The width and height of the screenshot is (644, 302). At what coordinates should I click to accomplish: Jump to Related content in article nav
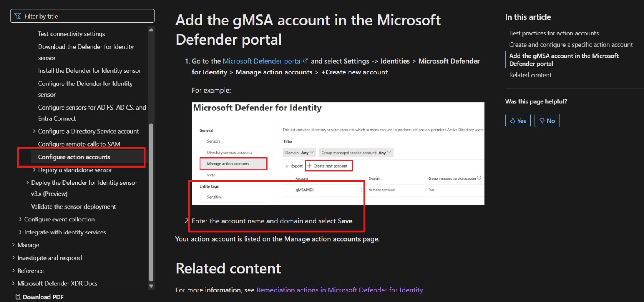(x=530, y=75)
